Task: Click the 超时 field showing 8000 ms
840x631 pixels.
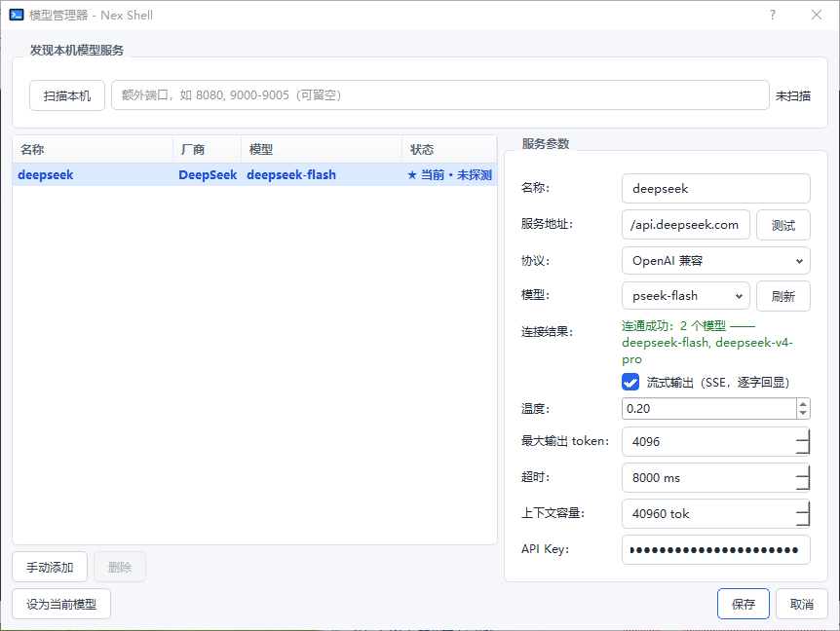Action: [x=715, y=477]
